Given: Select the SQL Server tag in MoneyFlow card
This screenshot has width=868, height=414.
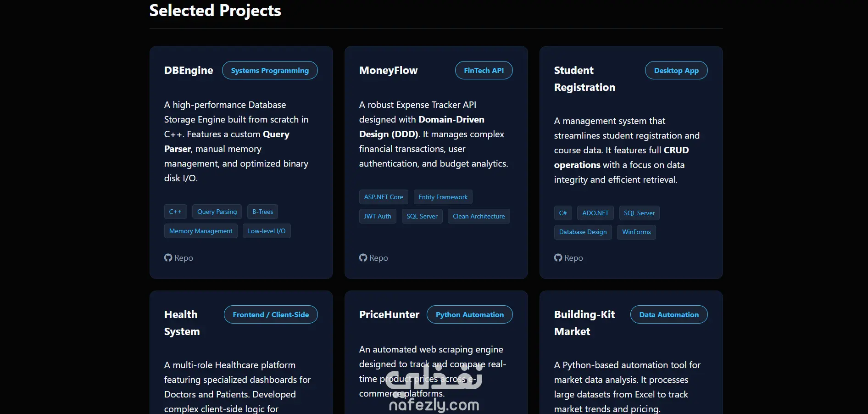Looking at the screenshot, I should coord(422,216).
